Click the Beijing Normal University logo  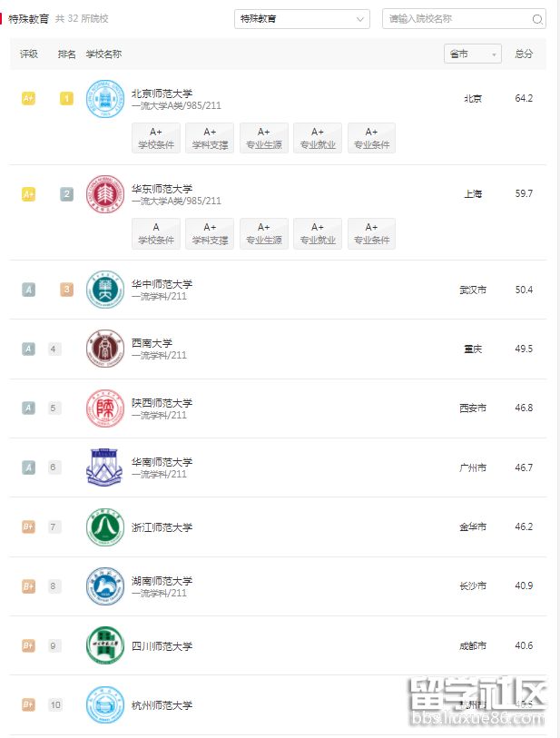coord(104,99)
